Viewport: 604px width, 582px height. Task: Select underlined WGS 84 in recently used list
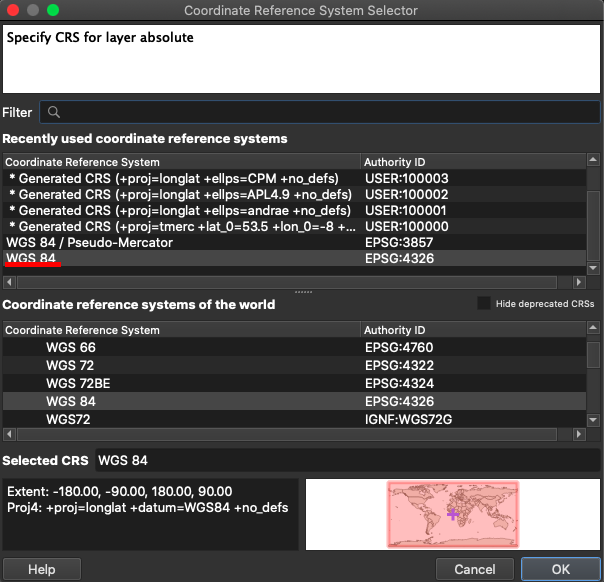point(31,258)
